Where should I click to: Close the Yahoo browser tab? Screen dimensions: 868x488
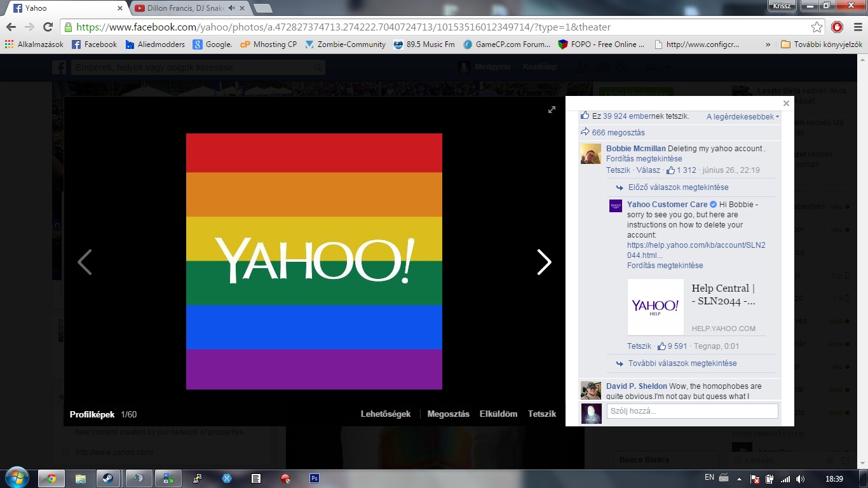pos(120,8)
